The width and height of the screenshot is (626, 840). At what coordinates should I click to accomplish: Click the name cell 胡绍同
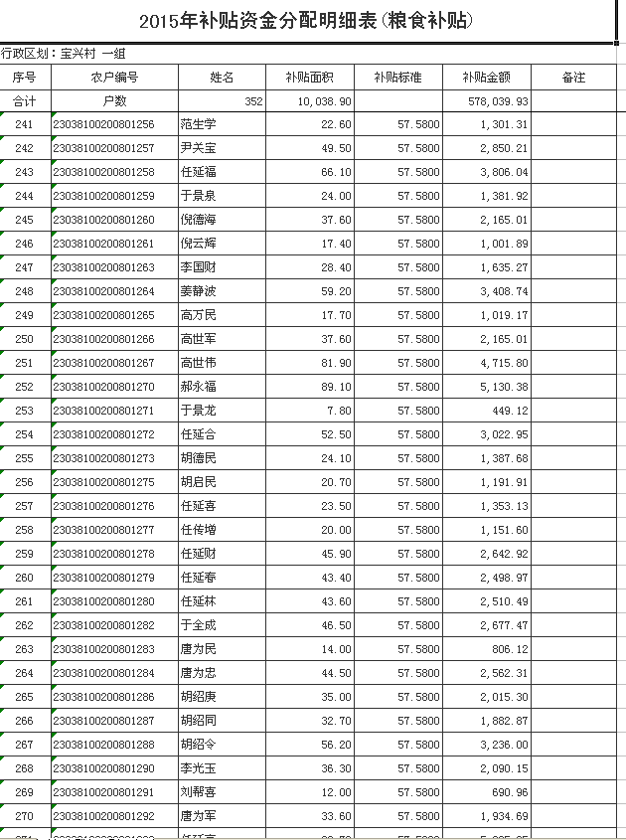coord(222,721)
